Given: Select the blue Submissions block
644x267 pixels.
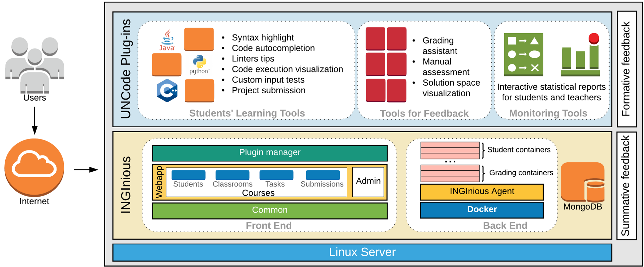Looking at the screenshot, I should pyautogui.click(x=323, y=175).
